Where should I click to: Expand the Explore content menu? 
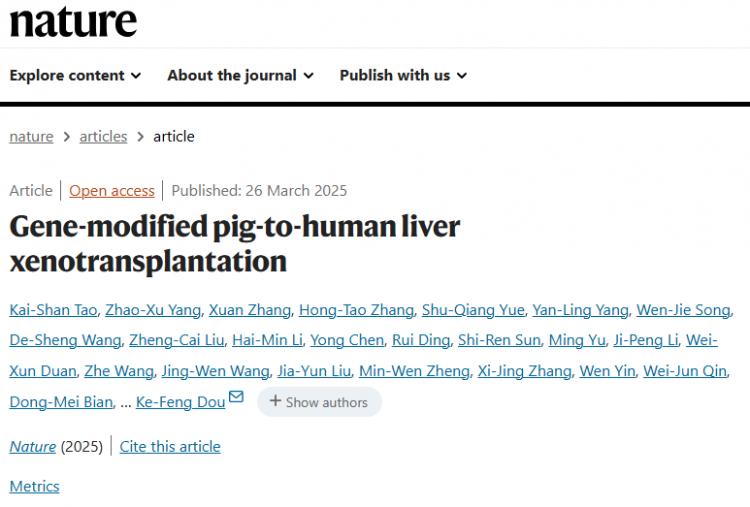75,76
